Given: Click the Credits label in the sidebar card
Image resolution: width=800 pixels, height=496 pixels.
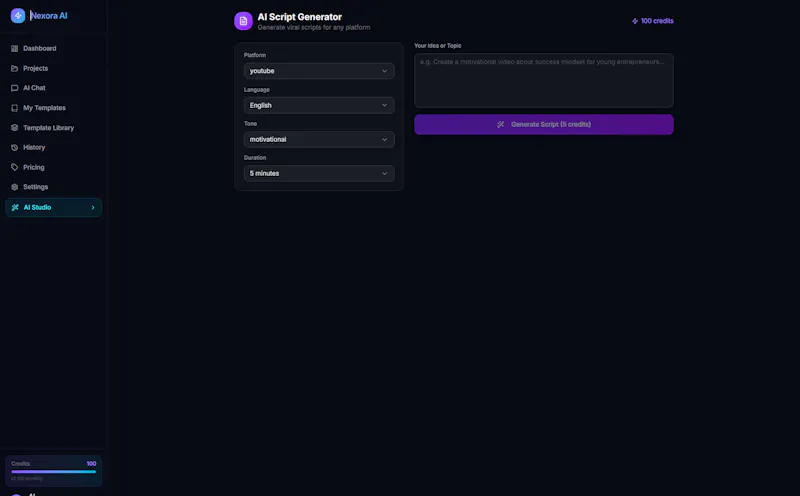Looking at the screenshot, I should tap(20, 463).
